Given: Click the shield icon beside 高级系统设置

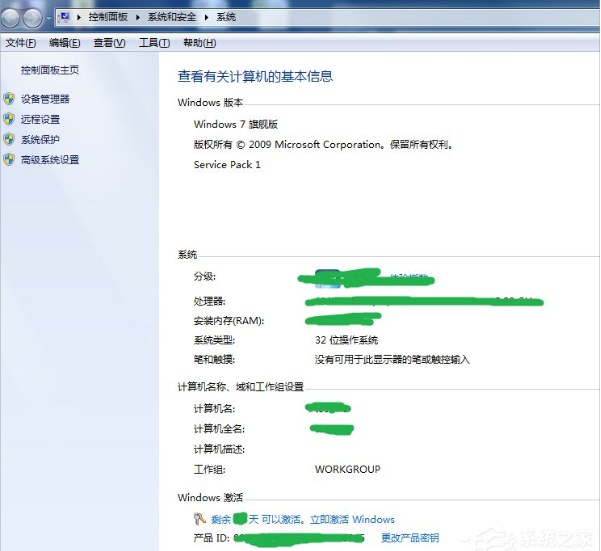Looking at the screenshot, I should pyautogui.click(x=9, y=159).
